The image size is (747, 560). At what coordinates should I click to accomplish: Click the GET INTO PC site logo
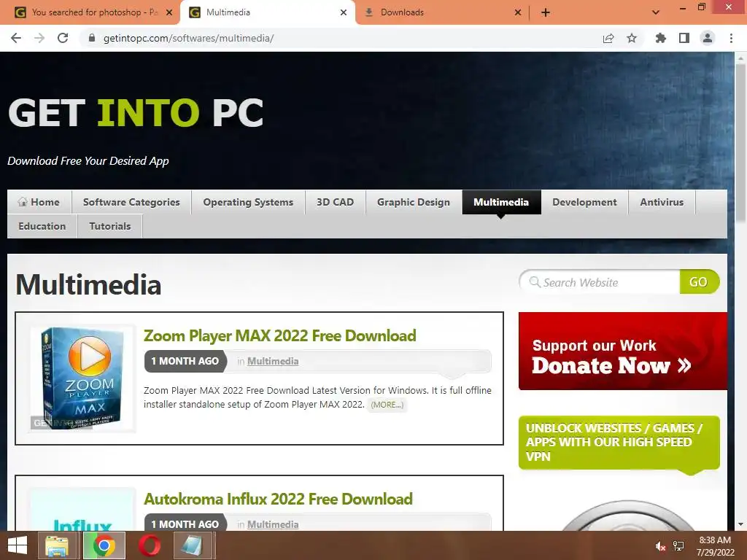[x=136, y=113]
